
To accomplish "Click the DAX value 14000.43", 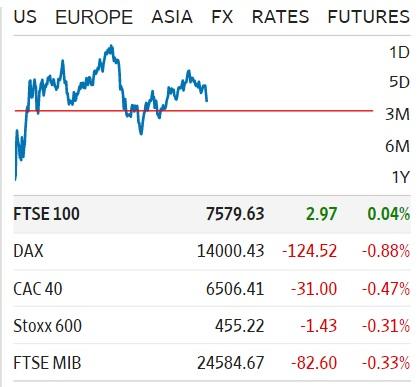I will [x=231, y=251].
